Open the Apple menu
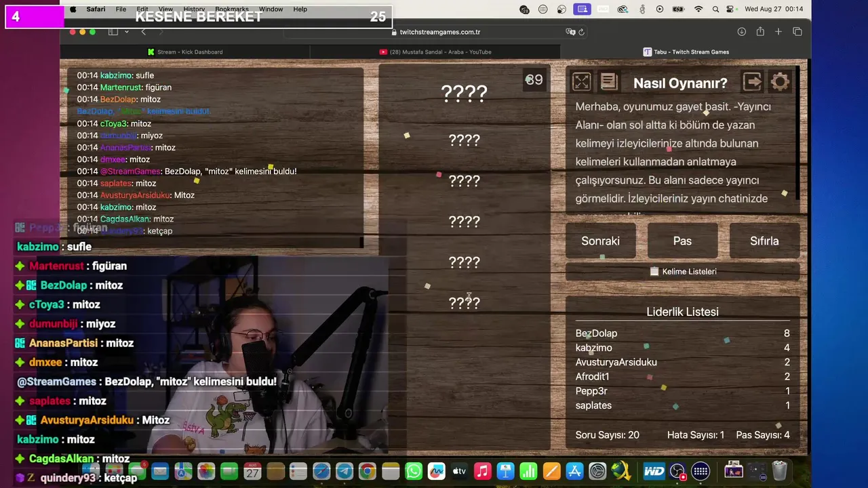Image resolution: width=868 pixels, height=488 pixels. point(73,9)
